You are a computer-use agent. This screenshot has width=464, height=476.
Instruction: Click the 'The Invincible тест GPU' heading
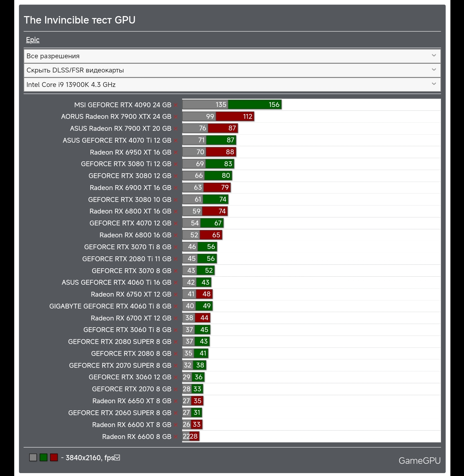click(80, 20)
